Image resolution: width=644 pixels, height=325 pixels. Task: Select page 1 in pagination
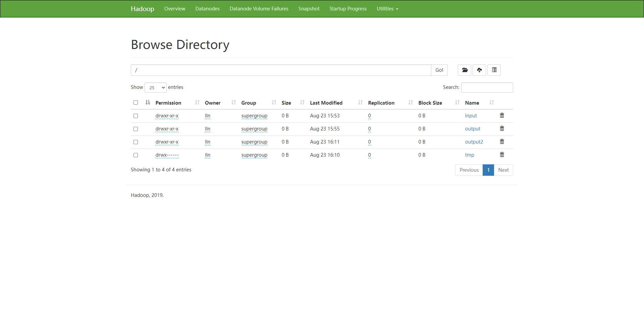(488, 170)
